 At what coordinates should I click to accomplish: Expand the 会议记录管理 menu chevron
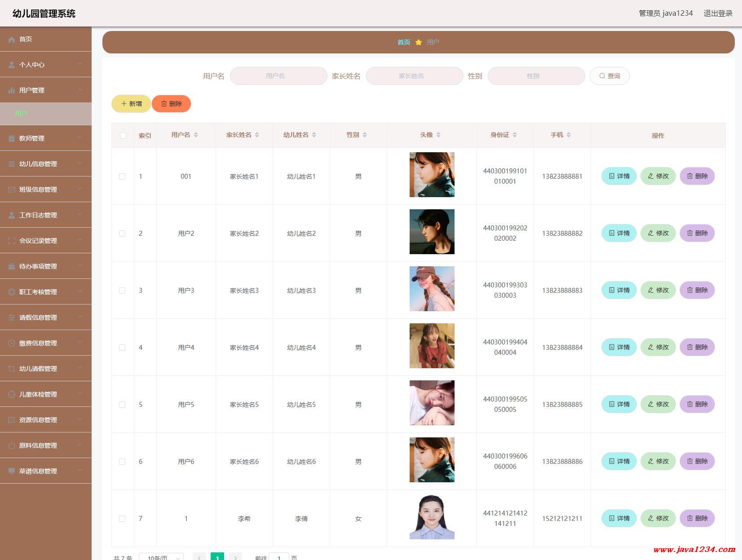click(x=80, y=240)
